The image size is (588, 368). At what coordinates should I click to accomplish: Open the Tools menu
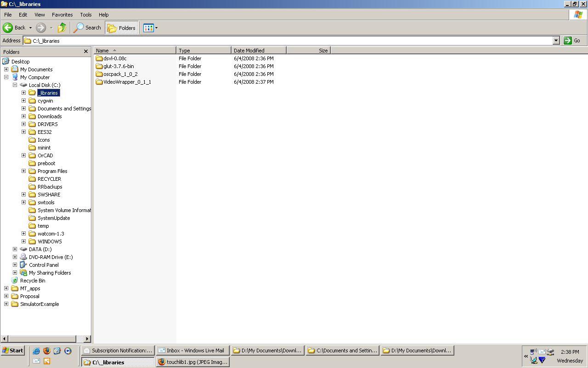click(86, 15)
